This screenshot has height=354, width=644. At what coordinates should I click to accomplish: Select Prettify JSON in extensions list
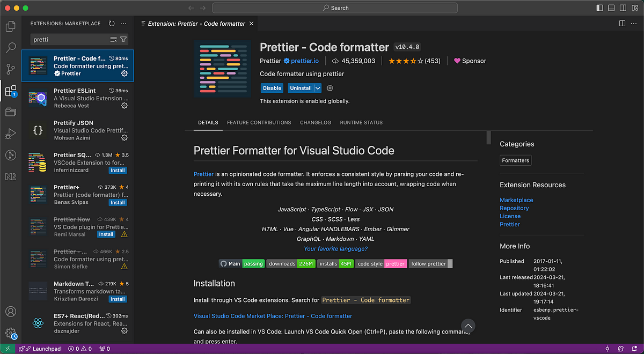click(78, 130)
